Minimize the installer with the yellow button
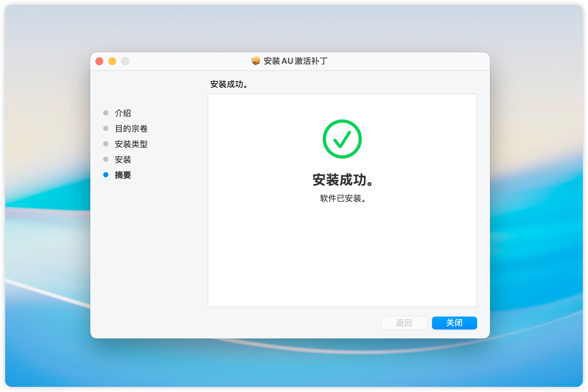Screen dimensions: 588x392 point(112,61)
